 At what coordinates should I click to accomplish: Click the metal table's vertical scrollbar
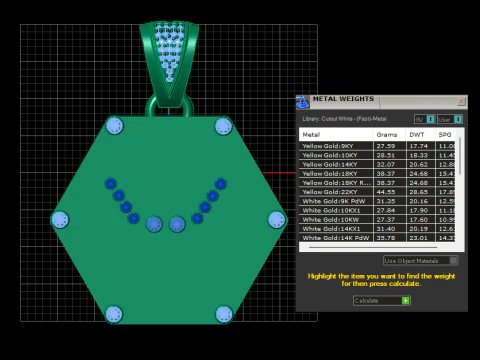pyautogui.click(x=460, y=156)
